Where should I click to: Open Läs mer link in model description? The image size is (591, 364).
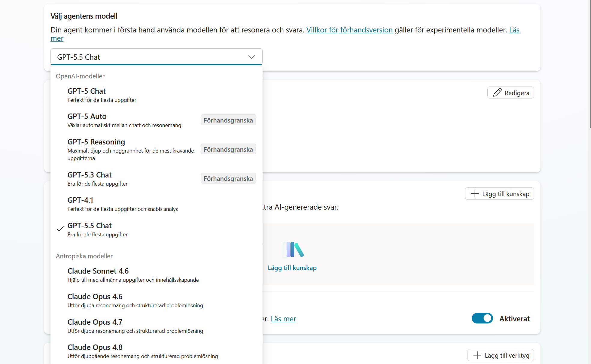(514, 30)
